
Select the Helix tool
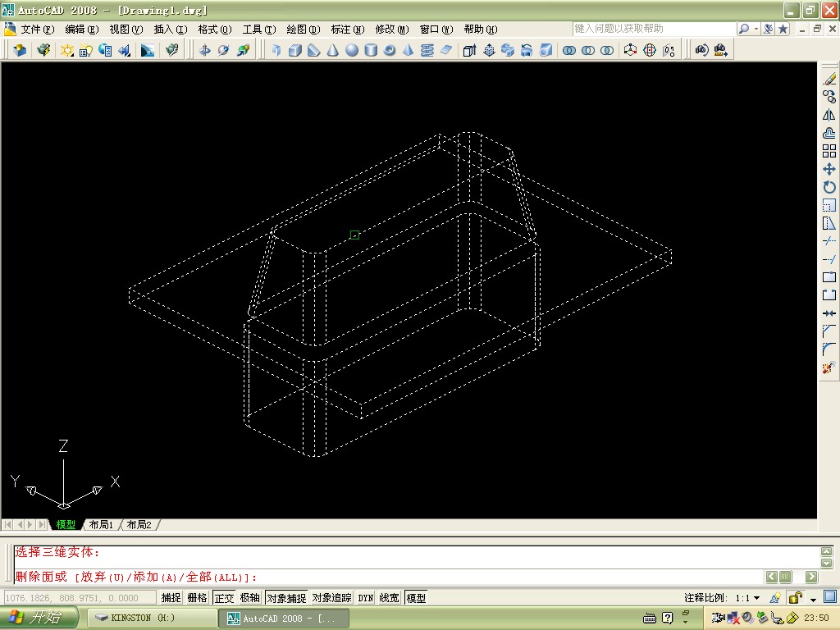pos(427,50)
